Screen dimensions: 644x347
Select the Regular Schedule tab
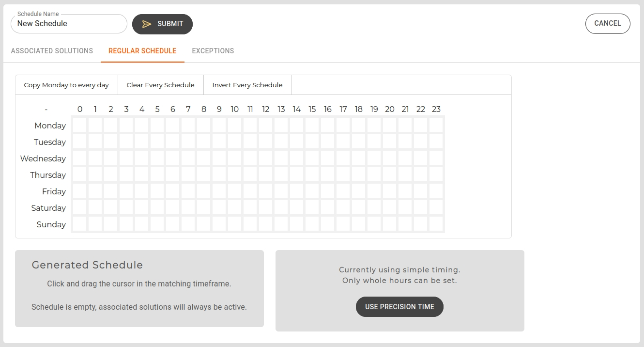click(x=142, y=51)
